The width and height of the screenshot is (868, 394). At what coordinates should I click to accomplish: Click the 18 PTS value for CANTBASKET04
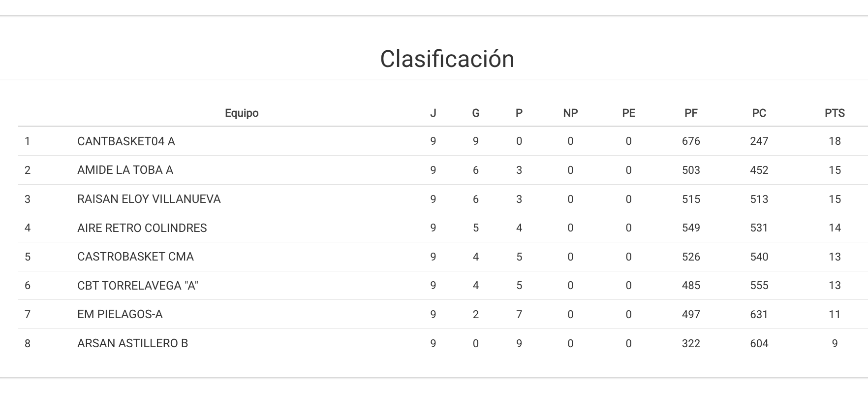(835, 141)
